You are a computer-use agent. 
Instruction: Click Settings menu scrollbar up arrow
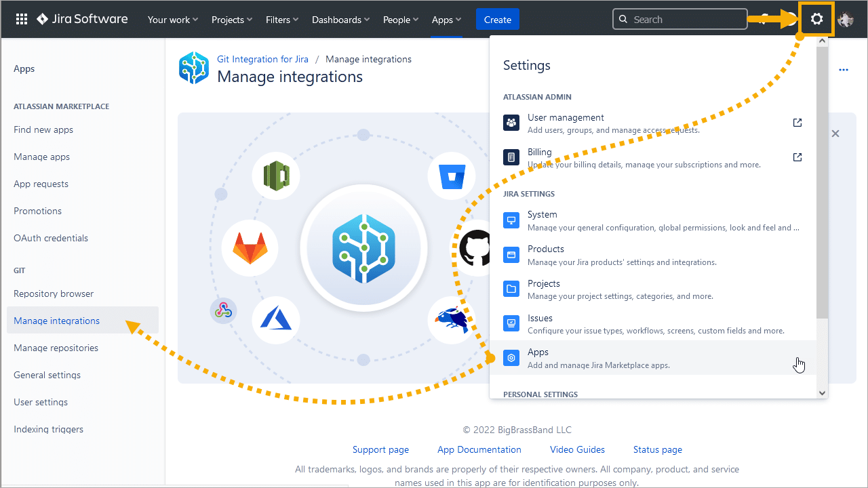[x=822, y=41]
